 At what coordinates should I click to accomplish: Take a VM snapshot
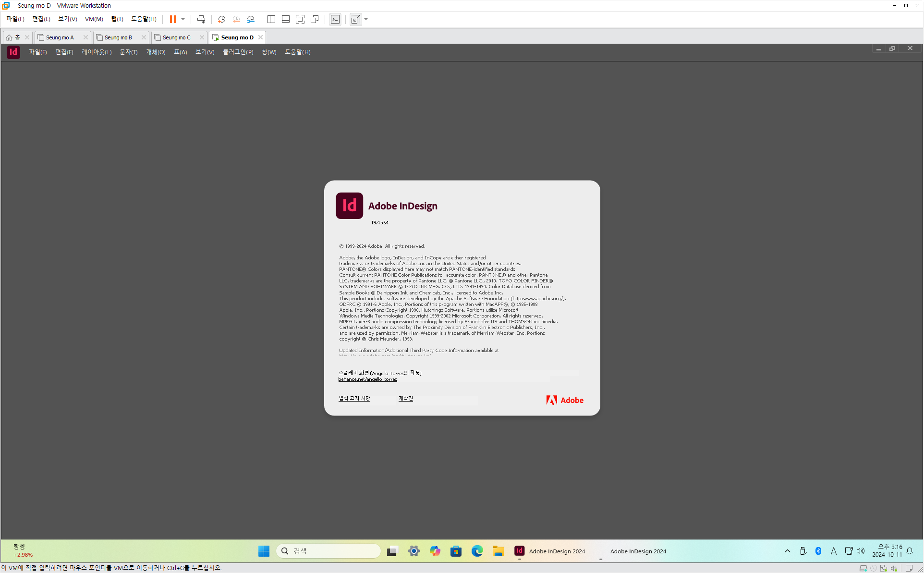pyautogui.click(x=221, y=19)
